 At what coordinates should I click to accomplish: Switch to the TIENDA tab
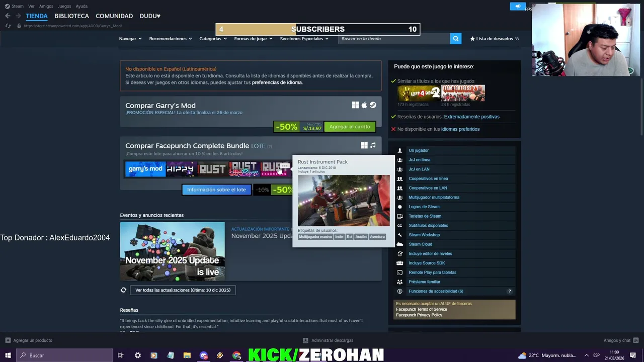click(37, 16)
